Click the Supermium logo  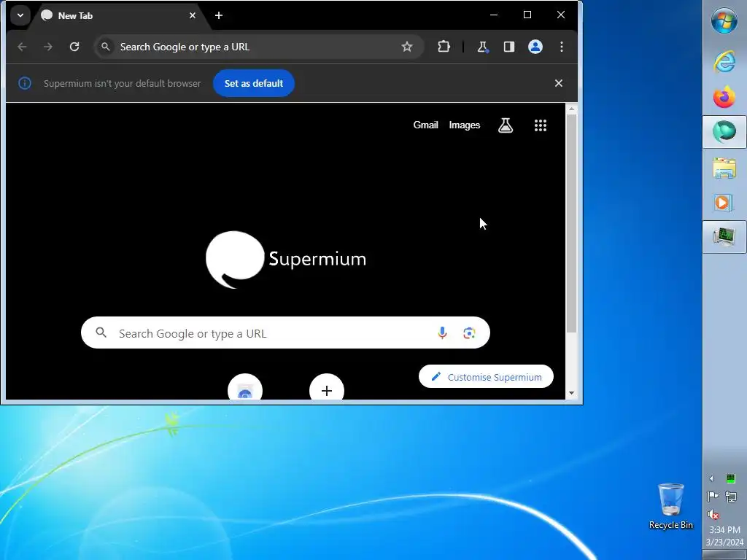(x=286, y=260)
